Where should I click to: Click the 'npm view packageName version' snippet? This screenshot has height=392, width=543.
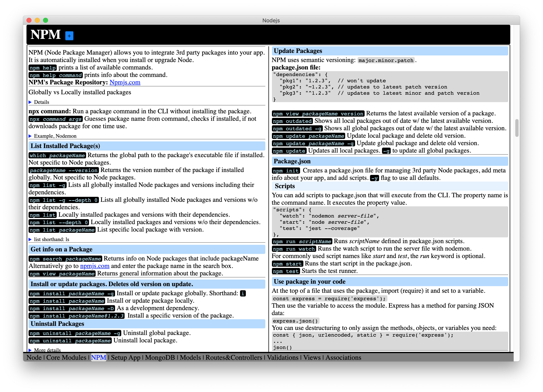point(318,113)
